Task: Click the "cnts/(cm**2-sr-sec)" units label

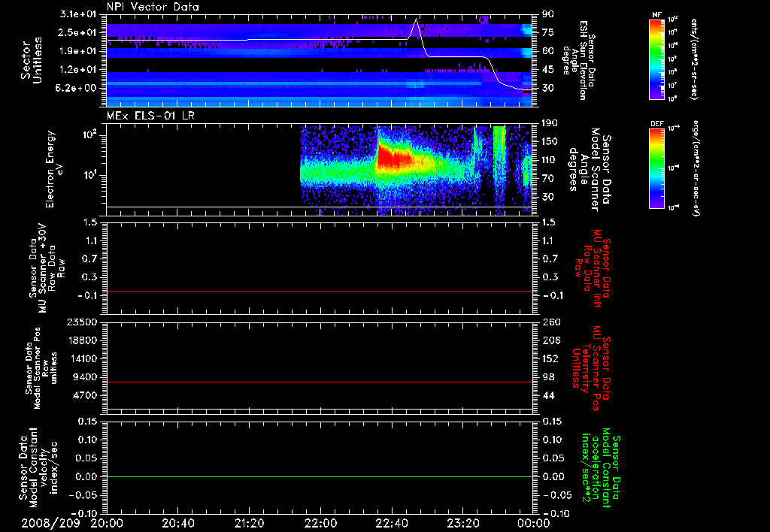Action: [694, 59]
